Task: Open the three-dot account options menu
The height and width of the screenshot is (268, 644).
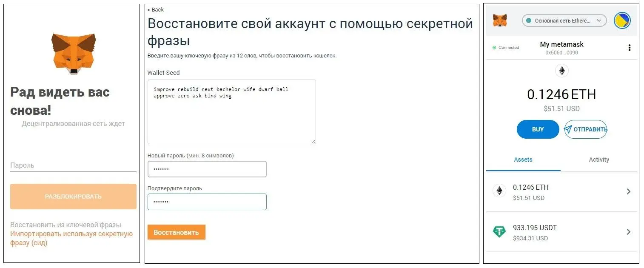Action: (629, 48)
